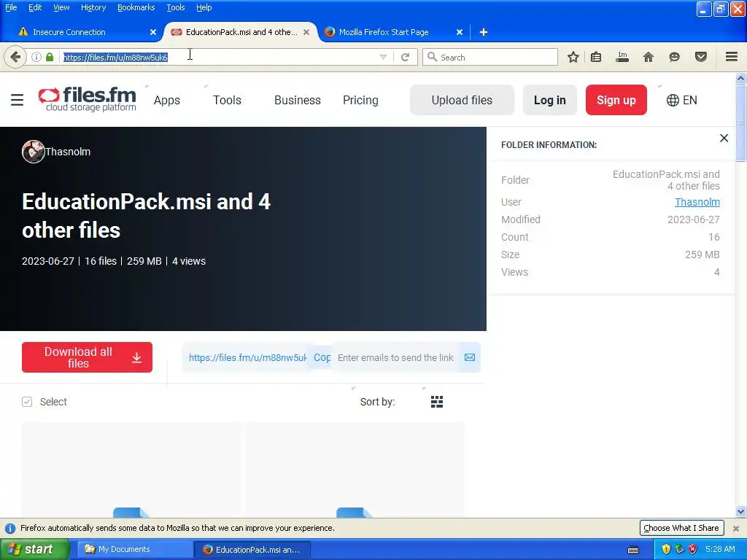Open the Tools navigation item on files.fm
Screen dimensions: 747x560
[227, 100]
